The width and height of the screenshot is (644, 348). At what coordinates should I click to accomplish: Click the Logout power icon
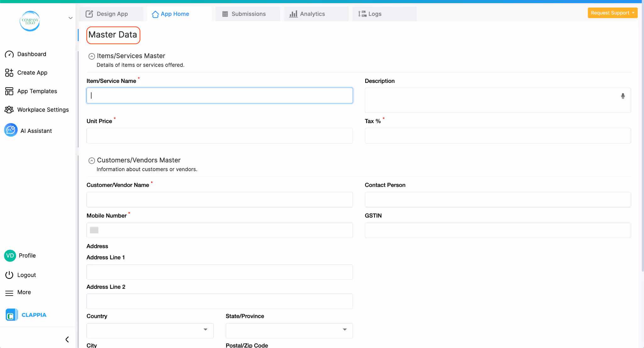[9, 275]
